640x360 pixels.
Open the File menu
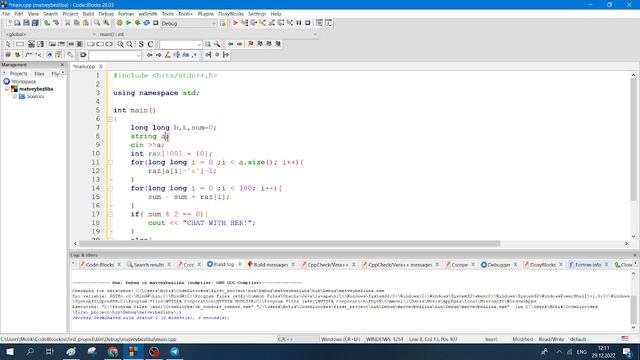point(6,14)
